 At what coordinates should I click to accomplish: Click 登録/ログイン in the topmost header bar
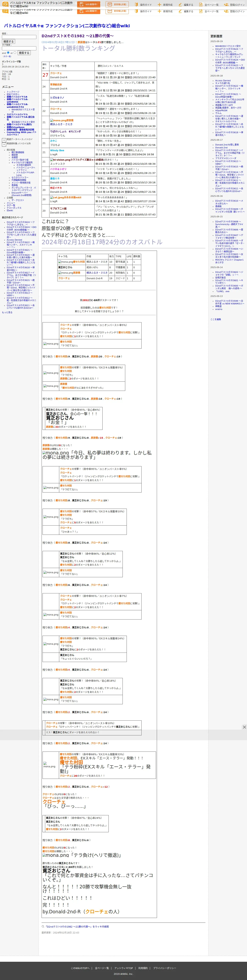pos(234,5)
